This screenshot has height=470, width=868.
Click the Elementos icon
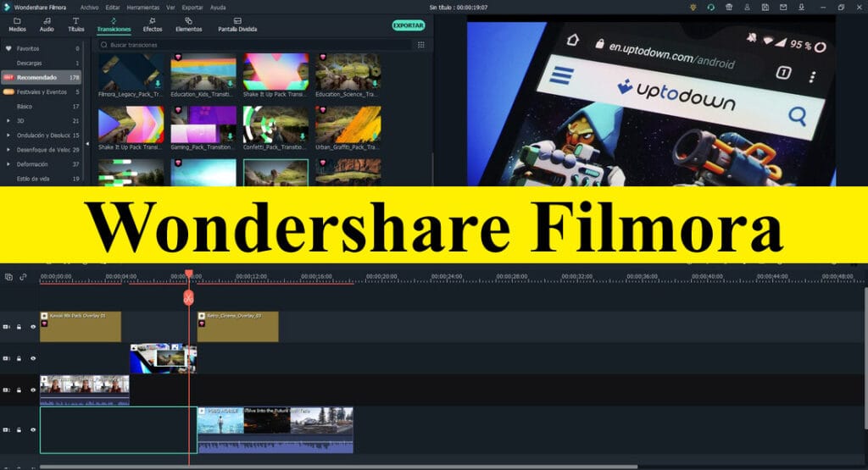[x=188, y=20]
